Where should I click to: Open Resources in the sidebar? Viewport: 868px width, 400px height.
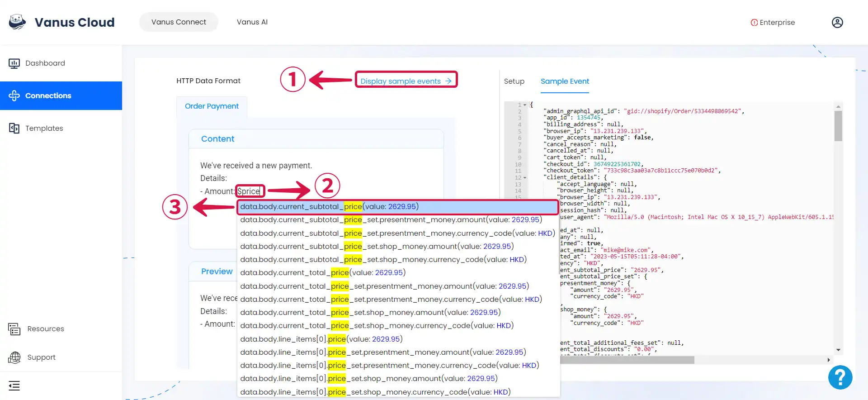coord(61,329)
